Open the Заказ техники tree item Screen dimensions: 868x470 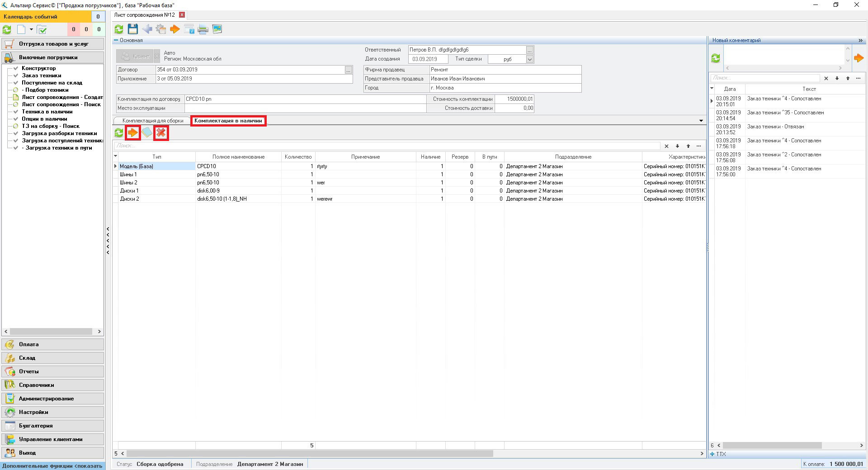[42, 75]
